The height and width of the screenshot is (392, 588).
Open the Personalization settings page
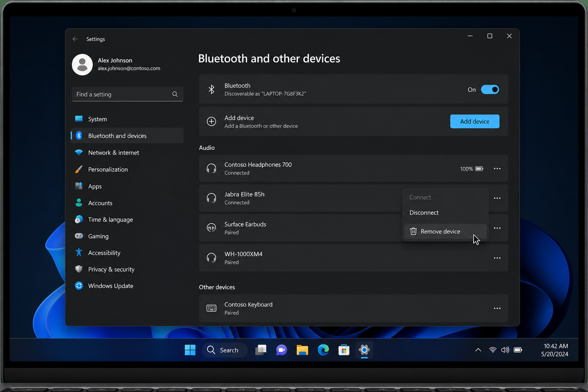[127, 169]
